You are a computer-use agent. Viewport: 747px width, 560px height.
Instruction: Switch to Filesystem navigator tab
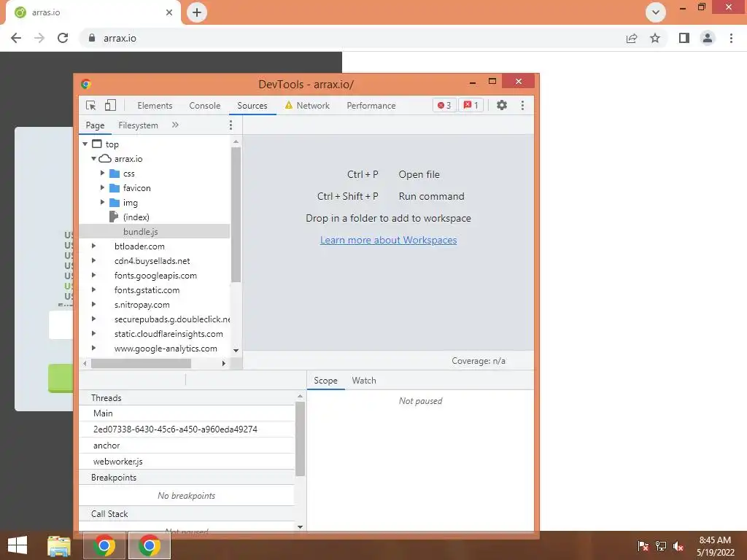[138, 125]
